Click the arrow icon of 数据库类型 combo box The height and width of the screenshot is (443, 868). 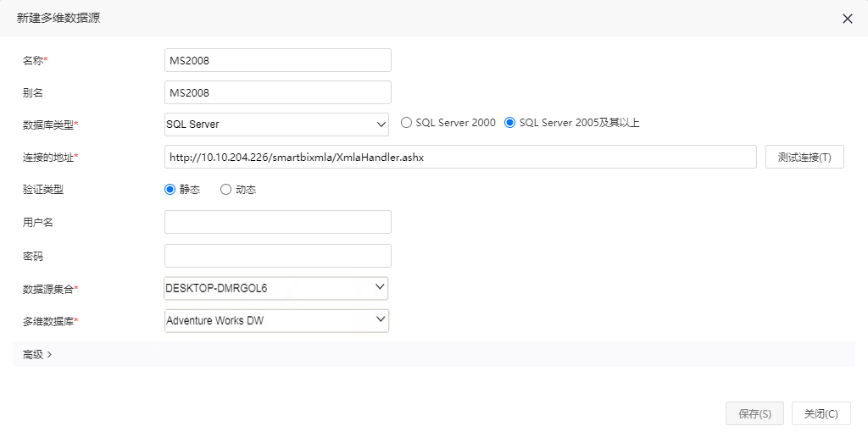381,125
